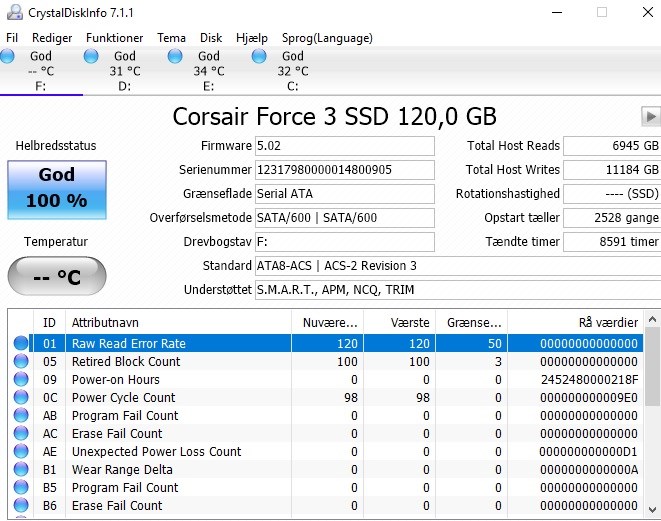Click the blue status orb for drive C:
Image resolution: width=661 pixels, height=521 pixels.
click(x=259, y=56)
